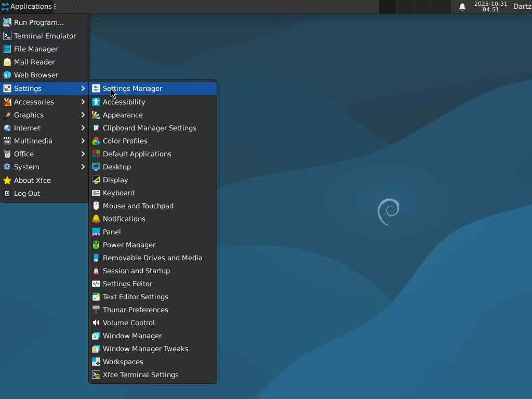Open the Accessories menu category
The height and width of the screenshot is (399, 532).
point(45,102)
